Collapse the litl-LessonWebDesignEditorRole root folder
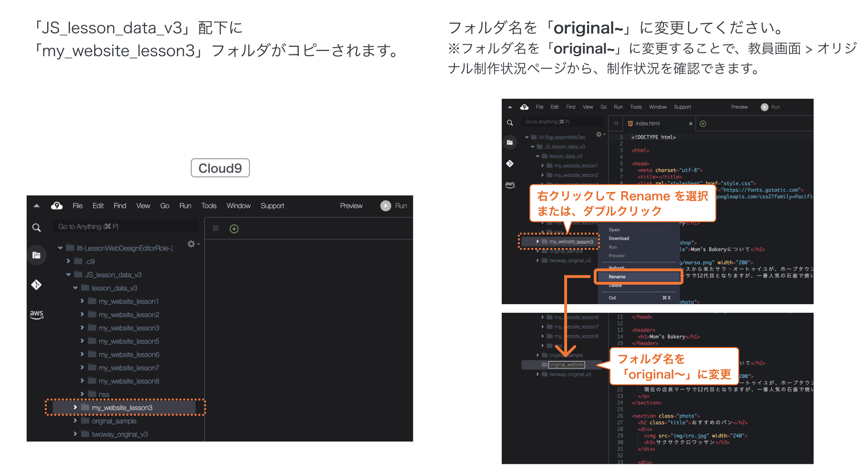The width and height of the screenshot is (868, 472). 61,248
